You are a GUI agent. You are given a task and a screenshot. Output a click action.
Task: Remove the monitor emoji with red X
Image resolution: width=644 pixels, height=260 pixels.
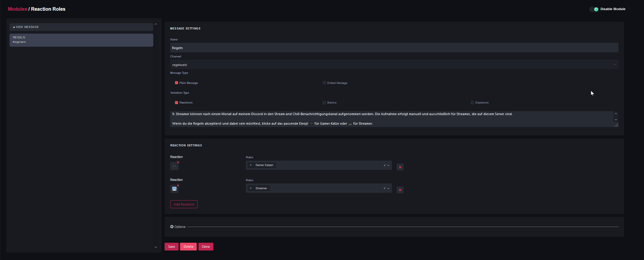[x=178, y=186]
